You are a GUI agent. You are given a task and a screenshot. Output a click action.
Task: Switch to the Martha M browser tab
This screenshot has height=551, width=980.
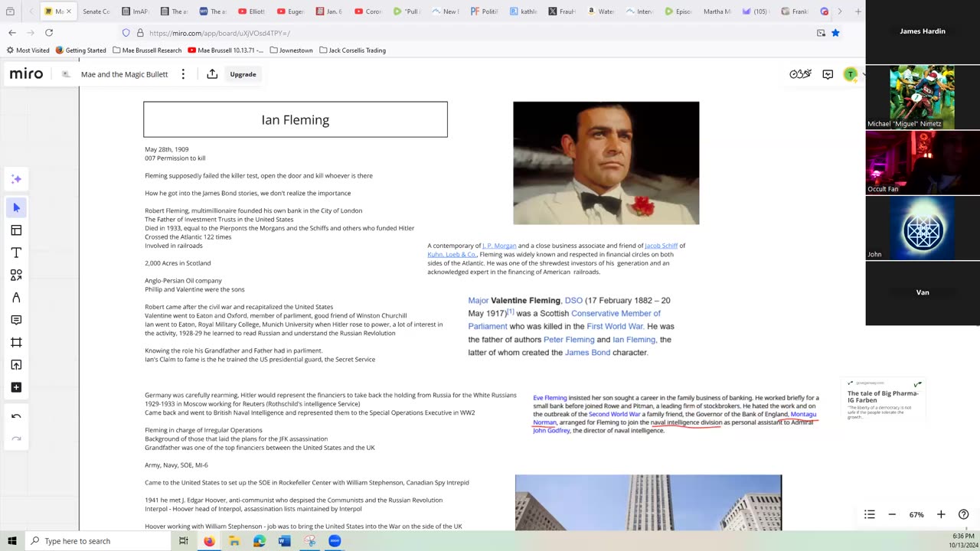717,11
